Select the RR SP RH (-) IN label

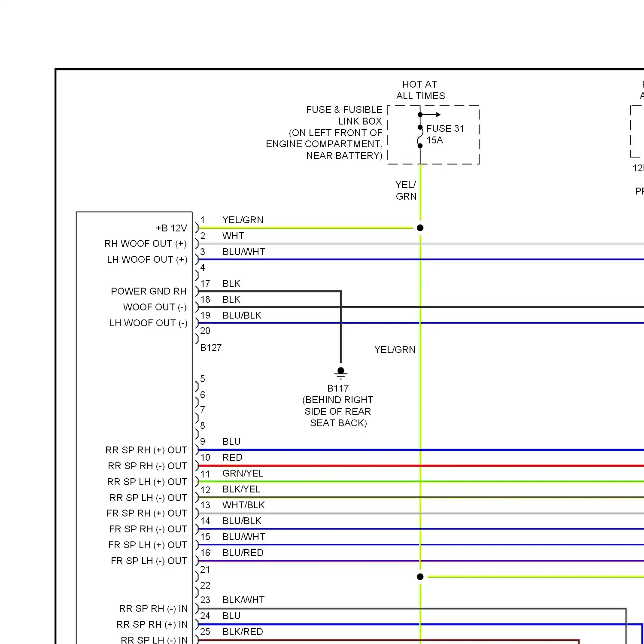(x=153, y=609)
